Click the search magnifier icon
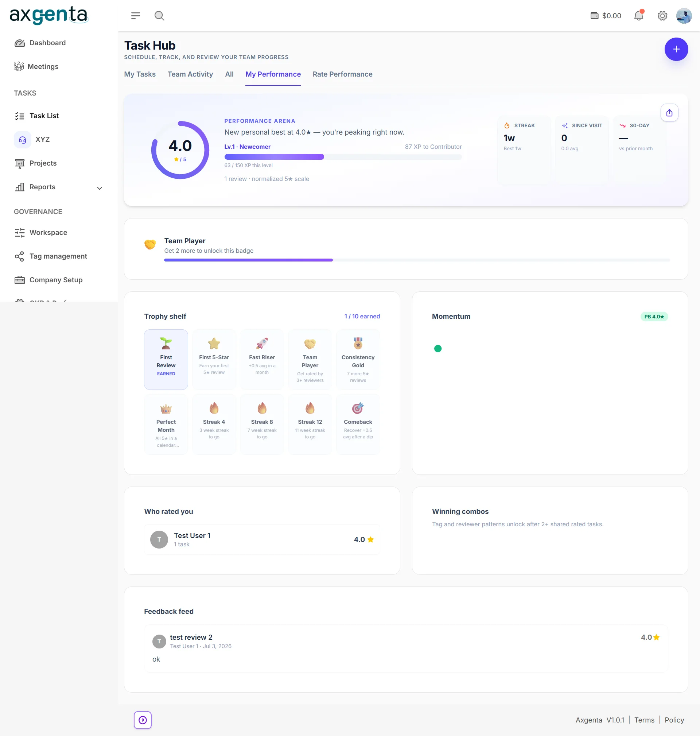Screen dimensions: 700x736 click(159, 16)
